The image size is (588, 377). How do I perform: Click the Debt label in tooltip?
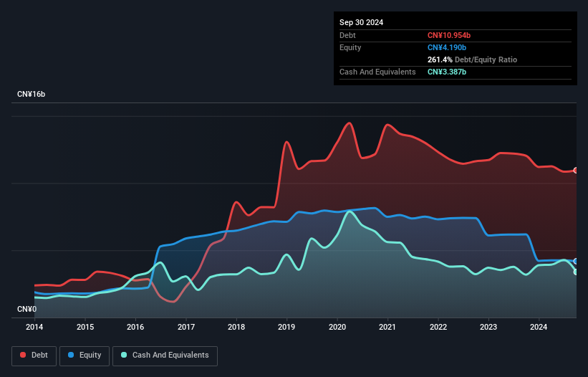tap(347, 35)
